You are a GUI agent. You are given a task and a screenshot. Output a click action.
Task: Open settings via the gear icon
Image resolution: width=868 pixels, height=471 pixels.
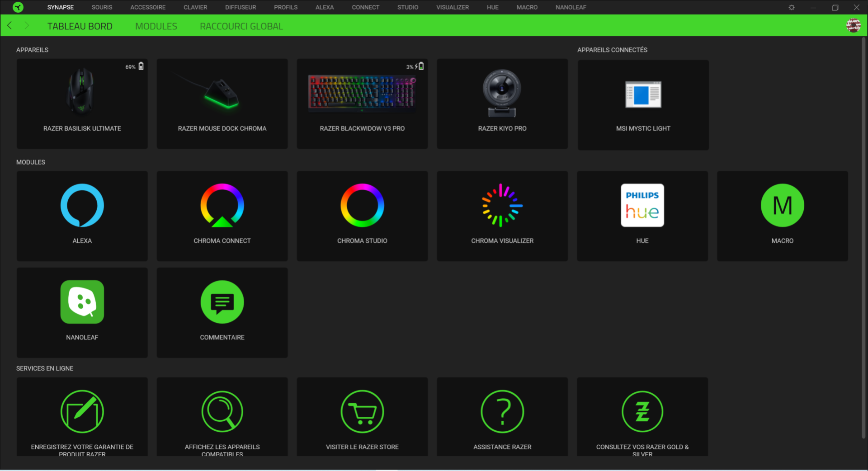coord(792,7)
